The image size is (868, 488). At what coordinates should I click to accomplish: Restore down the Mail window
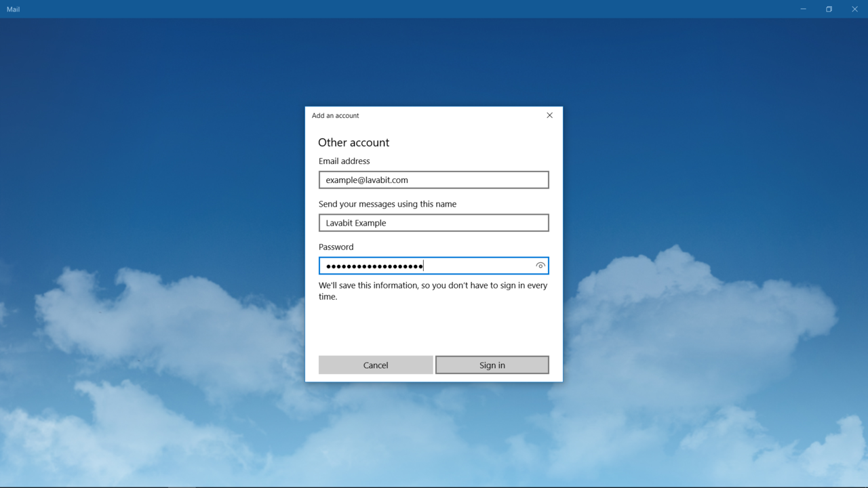[x=829, y=9]
